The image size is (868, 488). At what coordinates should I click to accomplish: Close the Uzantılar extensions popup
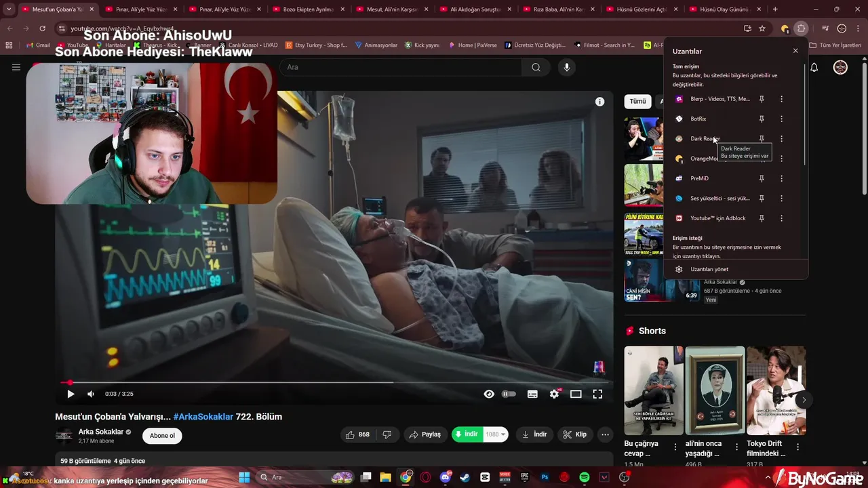pos(795,51)
